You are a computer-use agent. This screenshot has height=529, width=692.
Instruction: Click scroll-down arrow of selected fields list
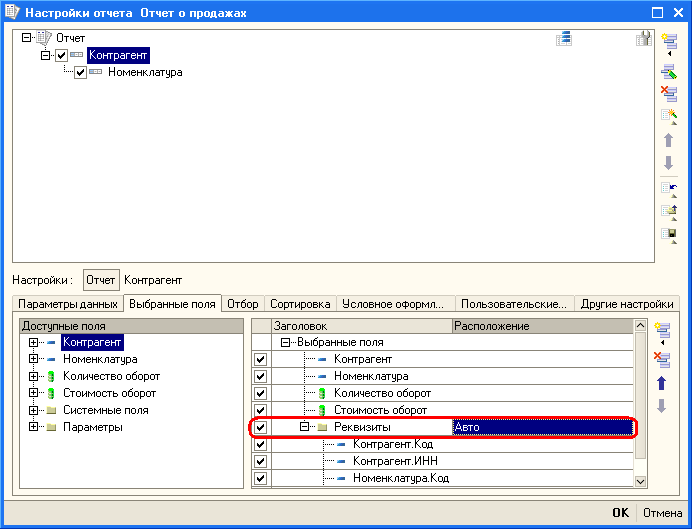(640, 480)
